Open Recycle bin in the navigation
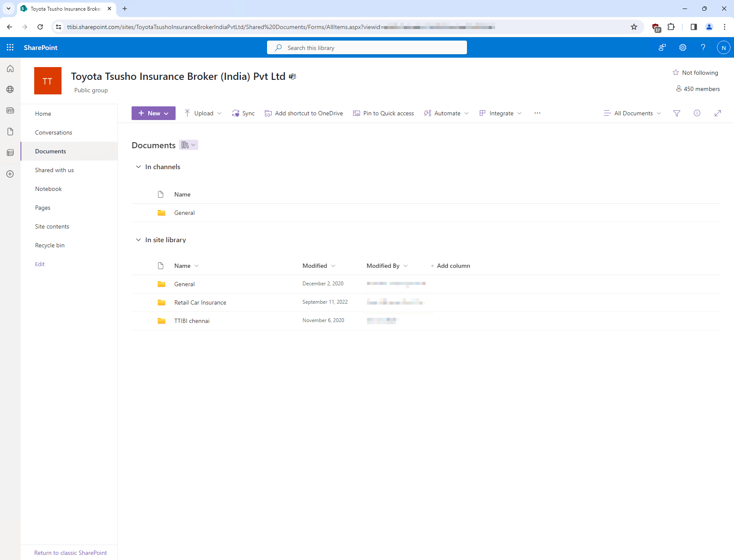This screenshot has height=560, width=734. (50, 245)
